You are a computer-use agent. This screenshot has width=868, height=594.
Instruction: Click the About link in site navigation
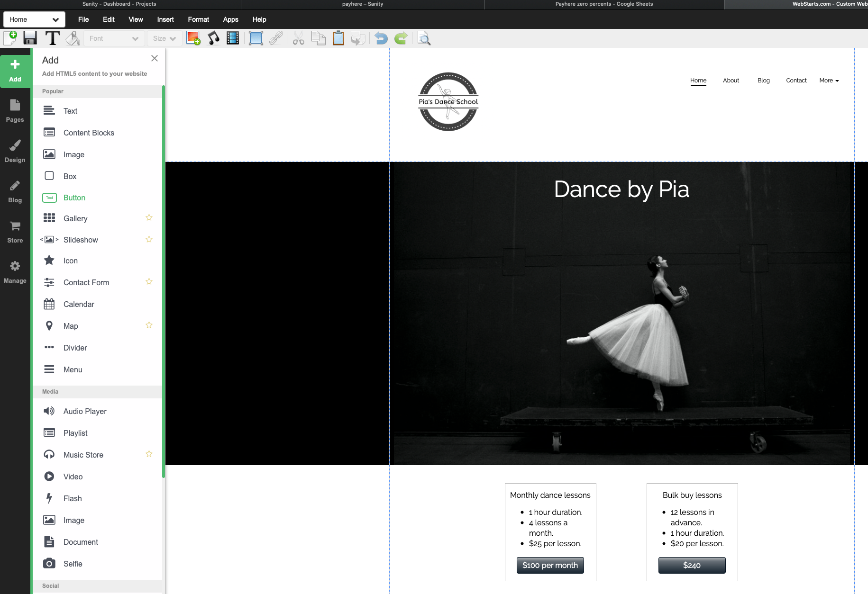731,81
